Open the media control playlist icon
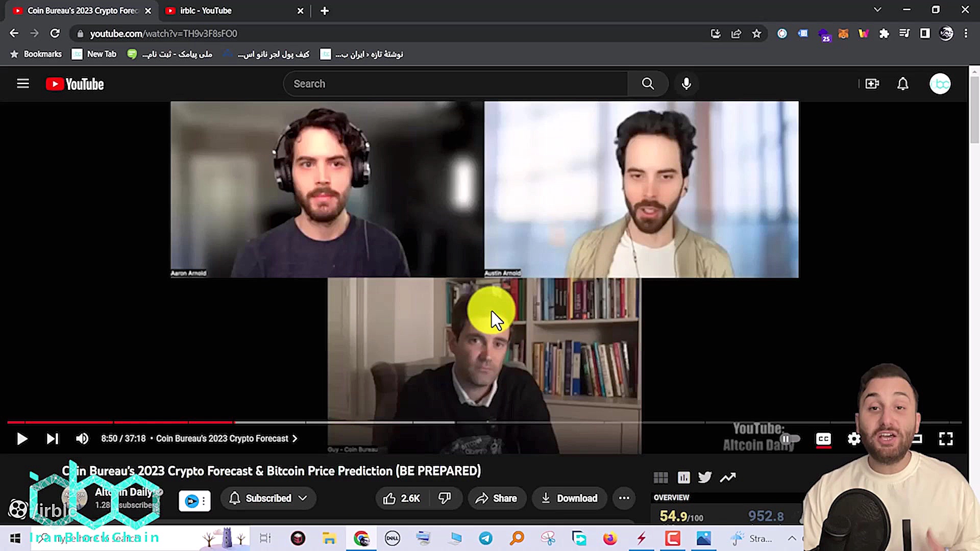This screenshot has width=980, height=551. (904, 34)
